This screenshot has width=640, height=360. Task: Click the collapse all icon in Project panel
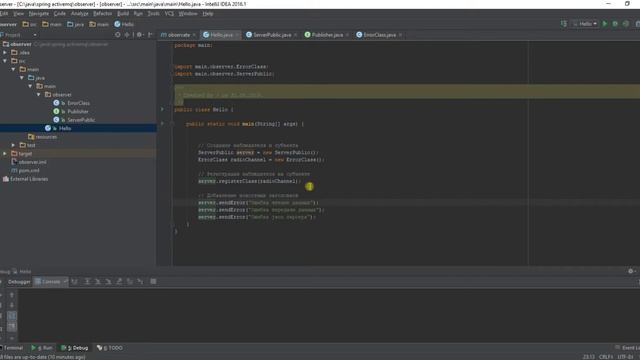(127, 35)
